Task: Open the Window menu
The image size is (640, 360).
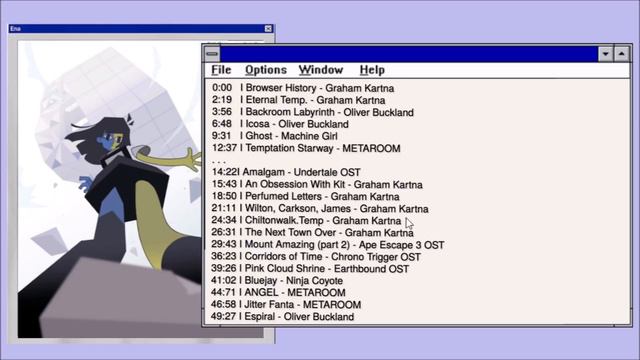Action: [321, 70]
